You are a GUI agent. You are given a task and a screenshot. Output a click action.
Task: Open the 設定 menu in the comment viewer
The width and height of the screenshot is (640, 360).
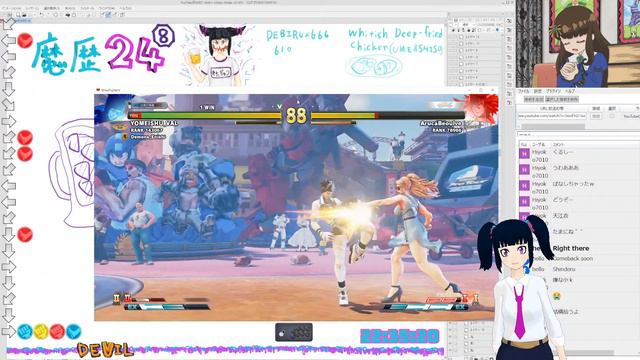point(538,91)
